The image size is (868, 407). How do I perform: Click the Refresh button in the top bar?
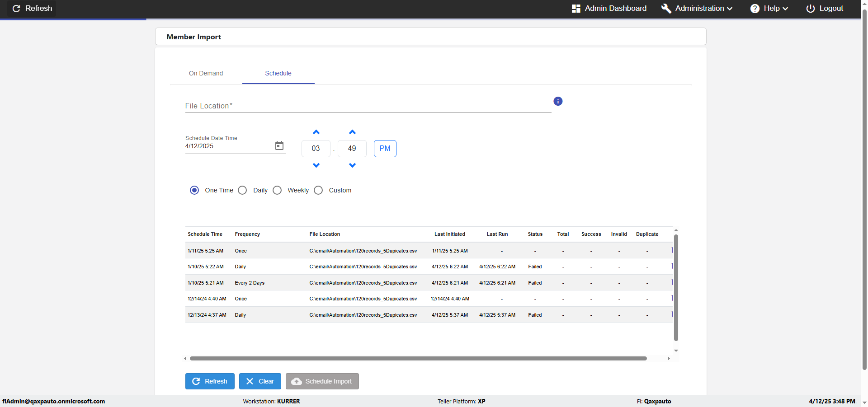click(x=32, y=8)
